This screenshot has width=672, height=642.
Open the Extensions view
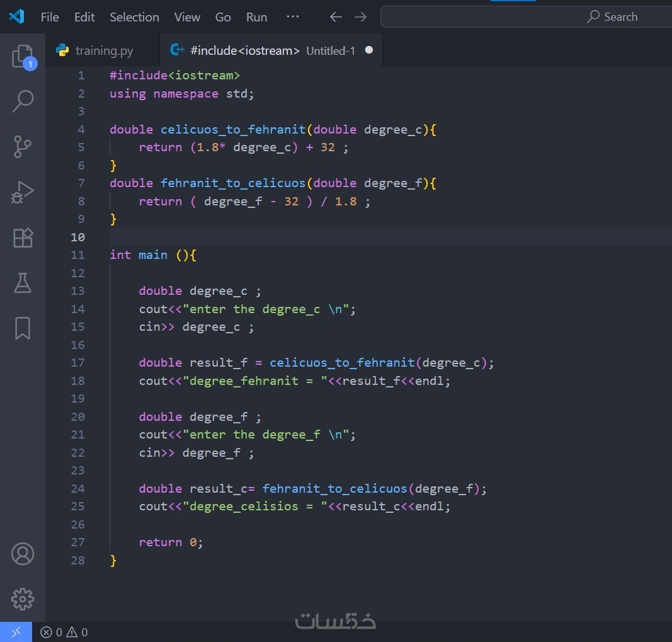(x=23, y=238)
